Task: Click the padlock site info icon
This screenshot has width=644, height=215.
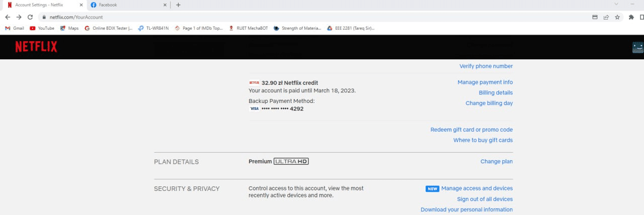Action: (44, 17)
